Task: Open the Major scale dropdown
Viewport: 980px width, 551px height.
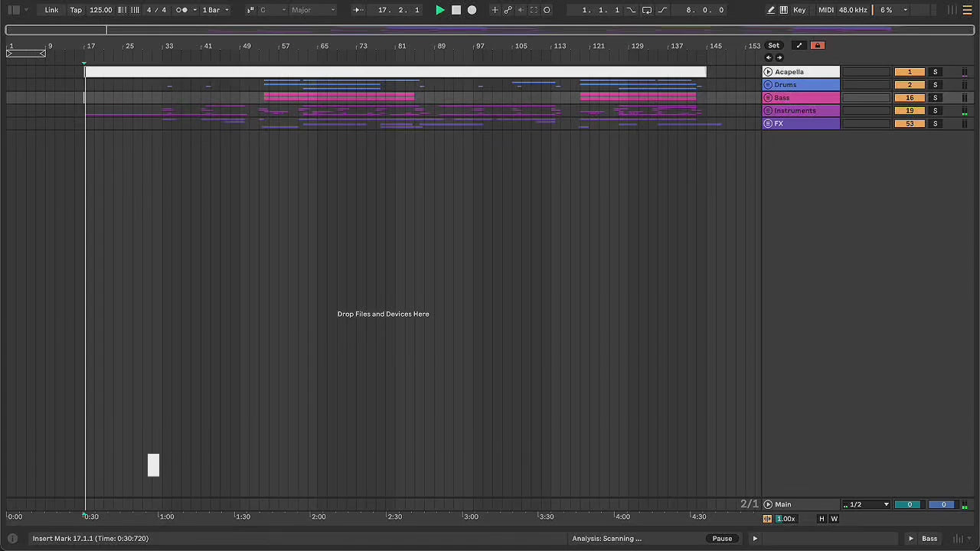Action: (x=312, y=10)
